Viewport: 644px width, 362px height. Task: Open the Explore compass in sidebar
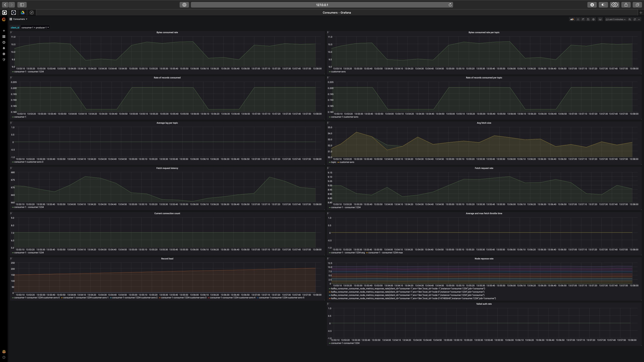pos(4,42)
